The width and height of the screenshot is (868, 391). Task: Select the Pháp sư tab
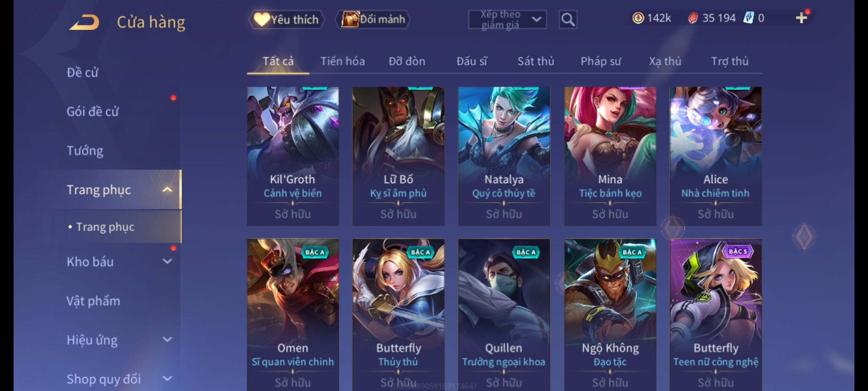(600, 62)
